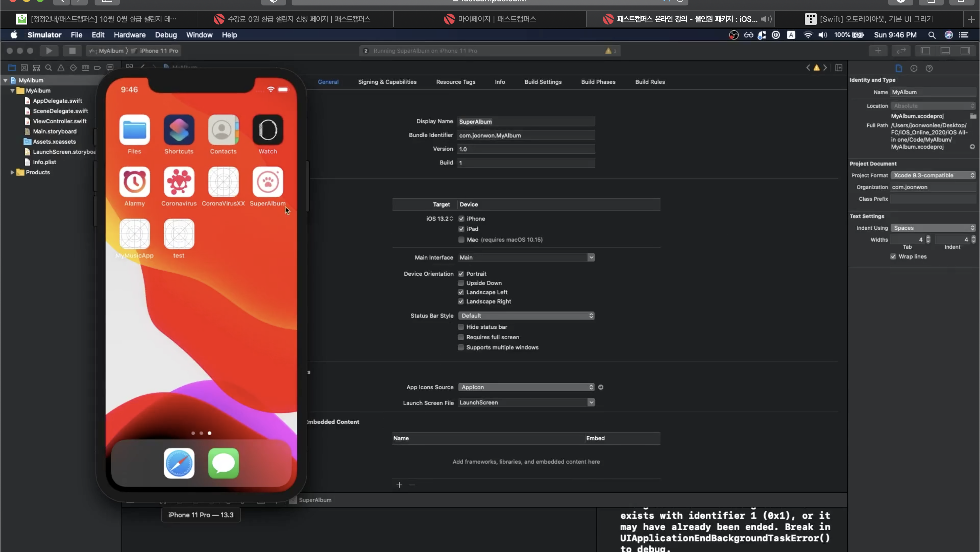Launch the Shortcuts app in simulator

(x=179, y=130)
